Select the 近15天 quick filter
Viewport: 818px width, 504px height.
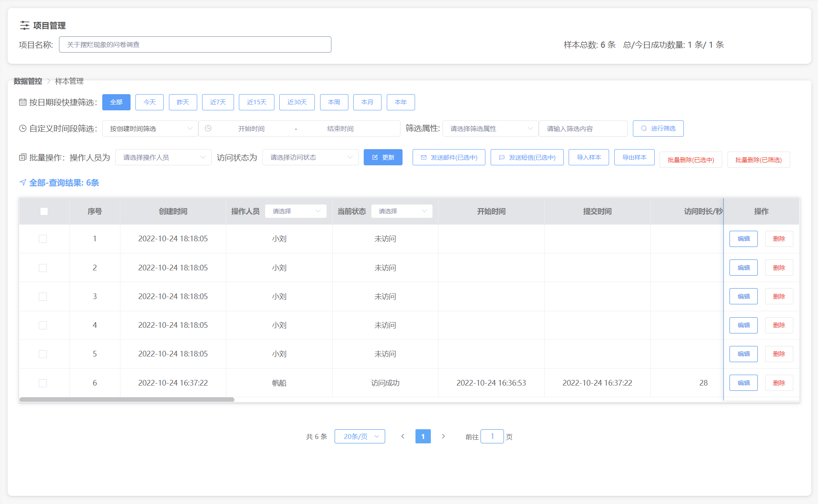257,102
